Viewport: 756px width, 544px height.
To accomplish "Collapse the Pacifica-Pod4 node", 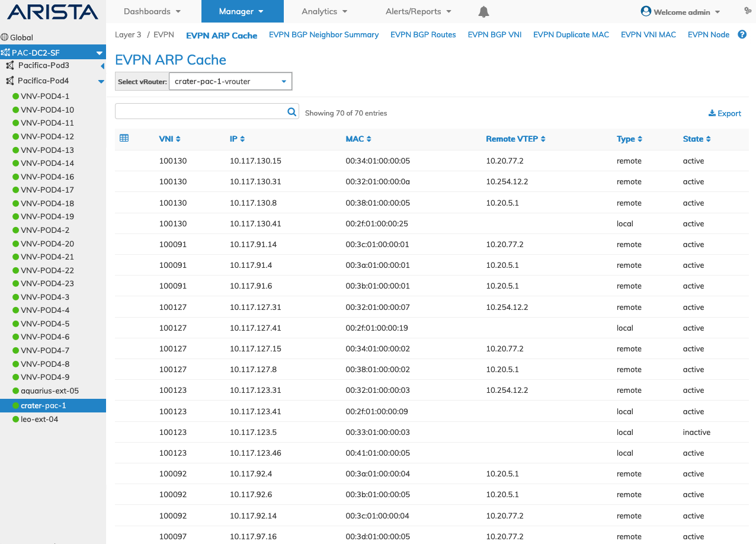I will 101,82.
